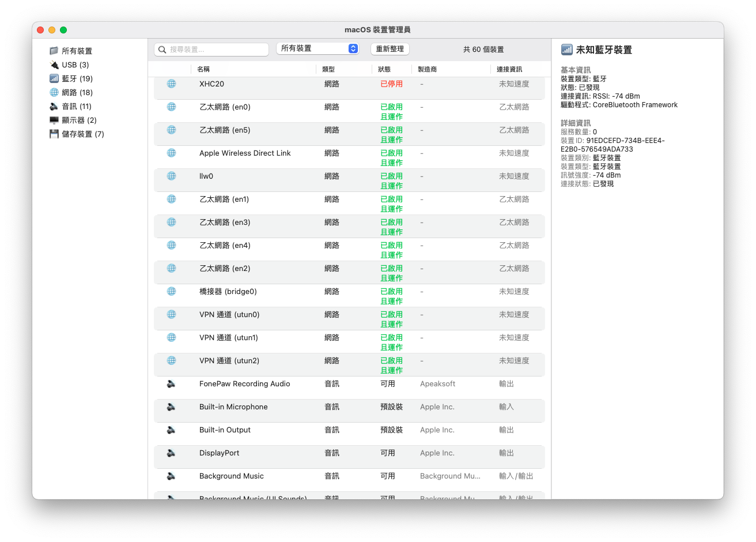Image resolution: width=756 pixels, height=542 pixels.
Task: Click the Bluetooth signal icon in sidebar
Action: tap(54, 79)
